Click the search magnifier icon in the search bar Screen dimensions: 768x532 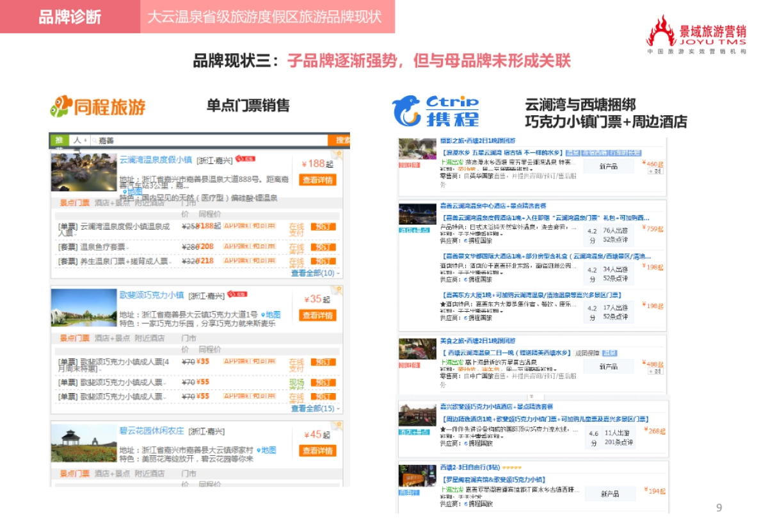pos(94,139)
